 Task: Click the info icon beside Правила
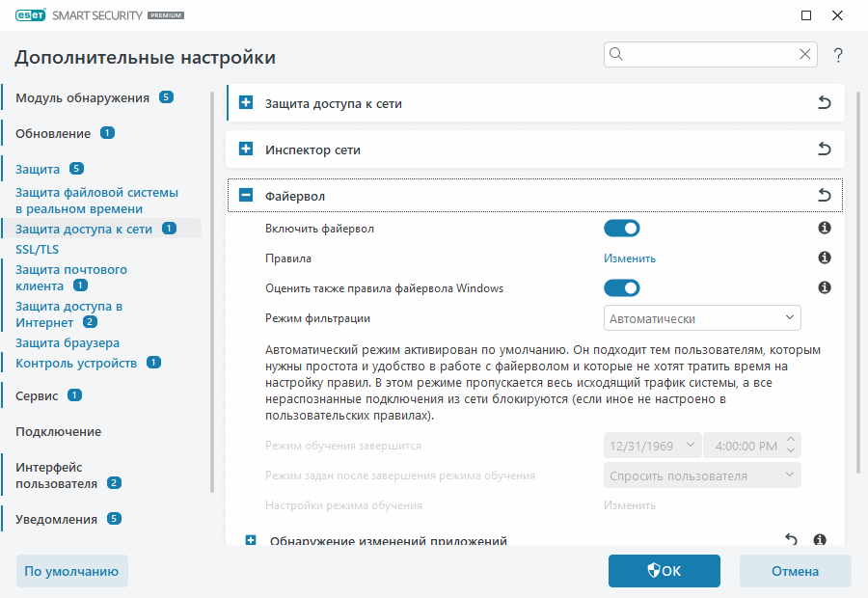823,258
